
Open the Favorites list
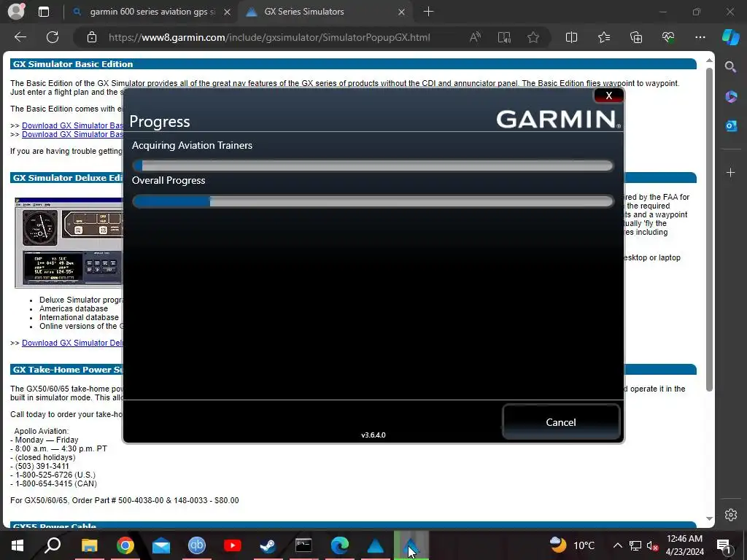coord(603,37)
